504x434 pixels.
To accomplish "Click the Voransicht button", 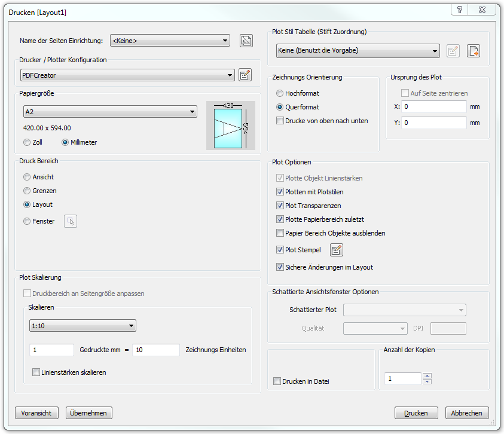I will 36,412.
